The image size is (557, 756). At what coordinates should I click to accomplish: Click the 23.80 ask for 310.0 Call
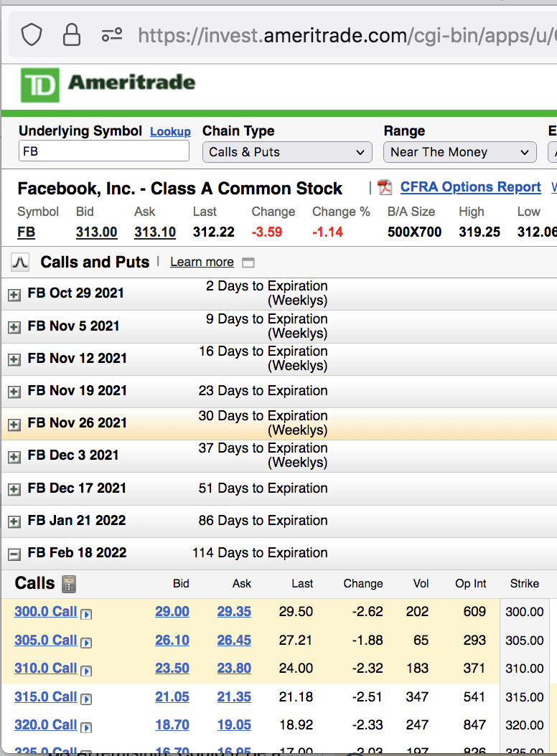(234, 668)
